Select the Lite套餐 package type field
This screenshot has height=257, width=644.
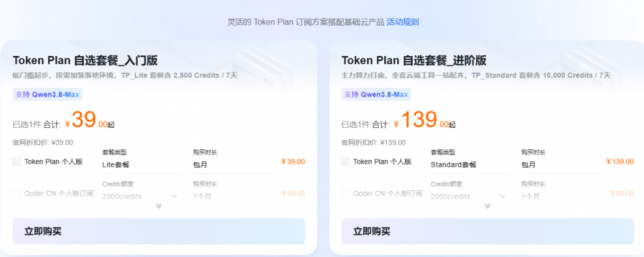click(142, 165)
